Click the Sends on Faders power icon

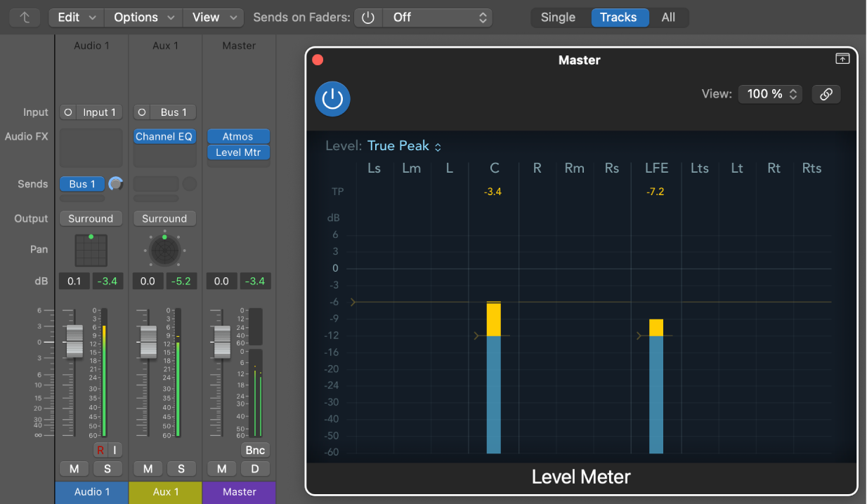369,18
